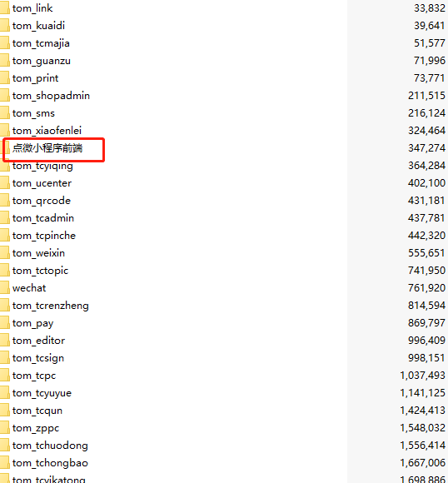Select the tom_tchongbao folder

click(50, 463)
